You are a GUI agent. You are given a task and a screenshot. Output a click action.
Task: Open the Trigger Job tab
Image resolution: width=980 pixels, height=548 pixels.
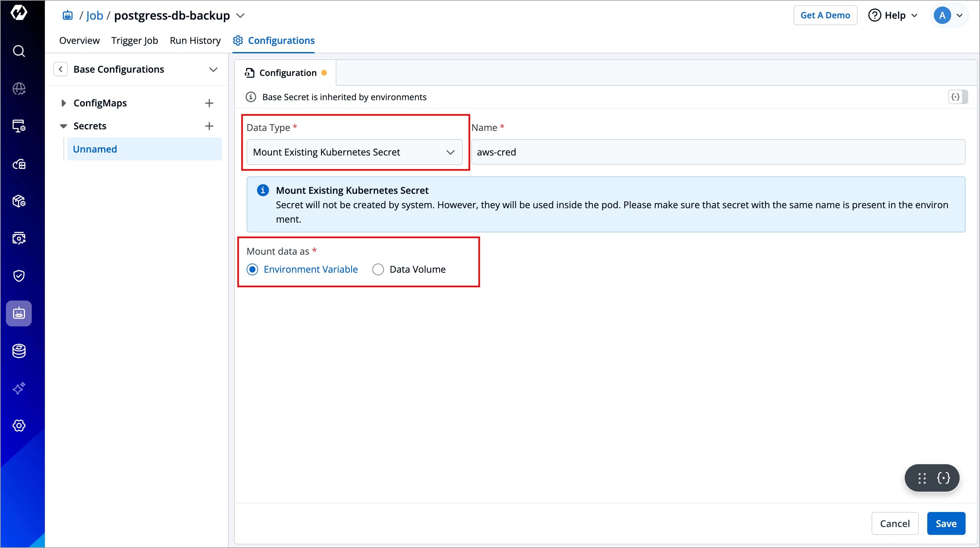click(134, 40)
